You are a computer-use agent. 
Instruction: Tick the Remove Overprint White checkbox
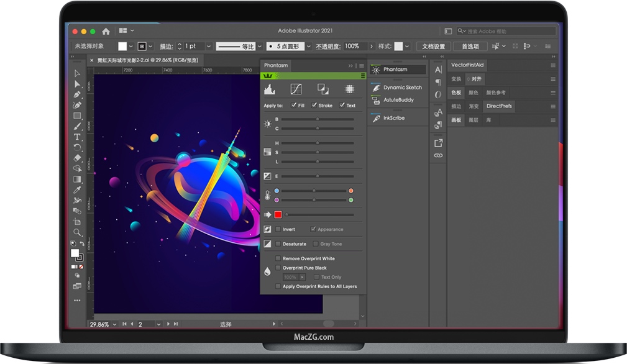tap(278, 258)
